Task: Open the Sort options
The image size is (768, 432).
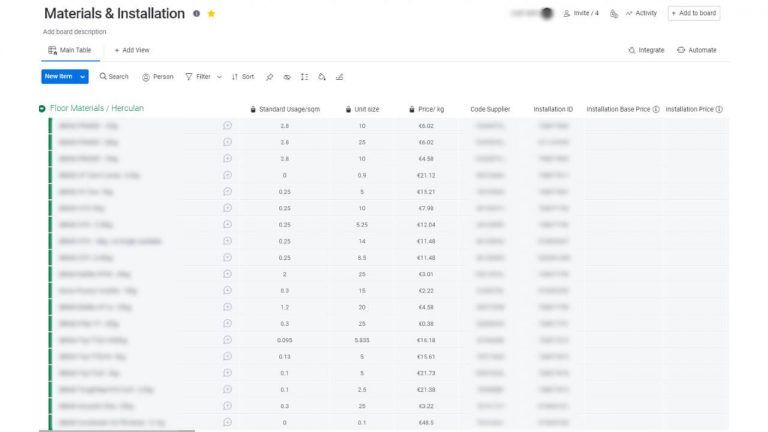Action: pyautogui.click(x=243, y=76)
